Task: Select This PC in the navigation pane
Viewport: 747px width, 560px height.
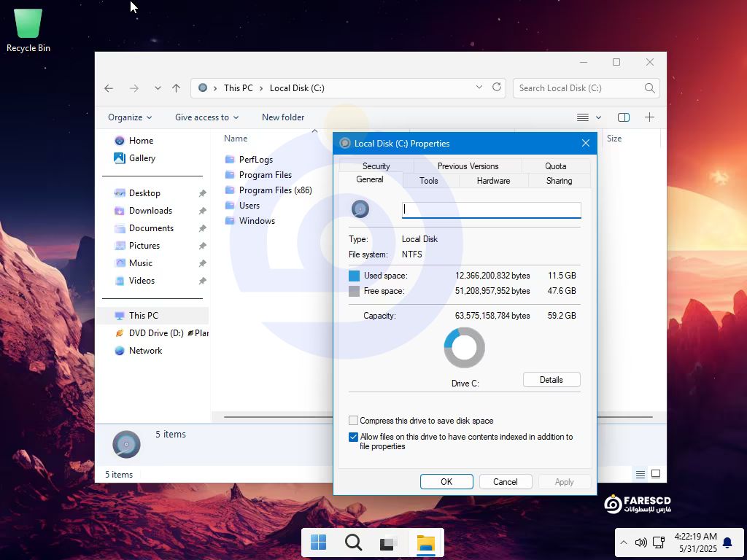Action: (152, 316)
